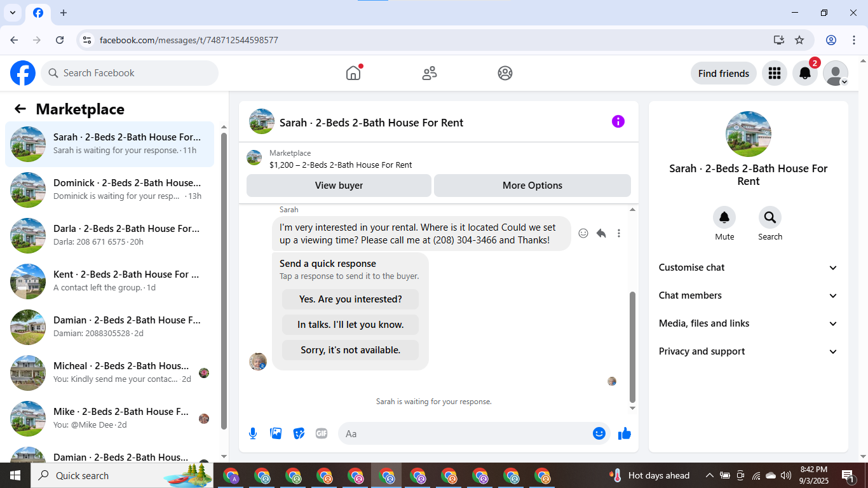Image resolution: width=868 pixels, height=488 pixels.
Task: Click More Options button
Action: coord(532,186)
